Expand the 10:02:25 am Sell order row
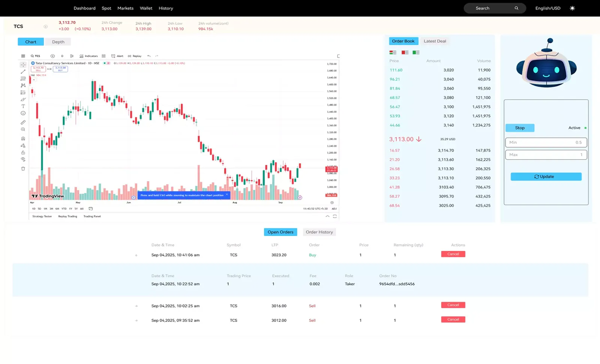 [x=136, y=306]
